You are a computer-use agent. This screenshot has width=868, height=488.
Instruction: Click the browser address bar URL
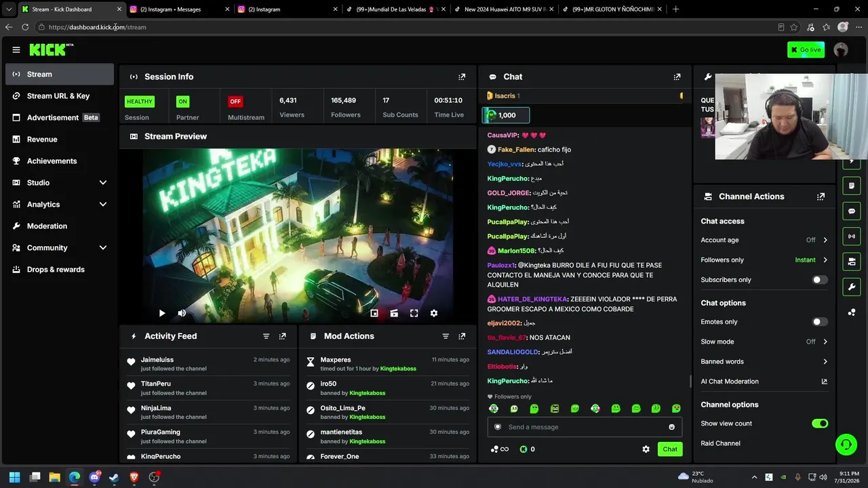pos(98,27)
